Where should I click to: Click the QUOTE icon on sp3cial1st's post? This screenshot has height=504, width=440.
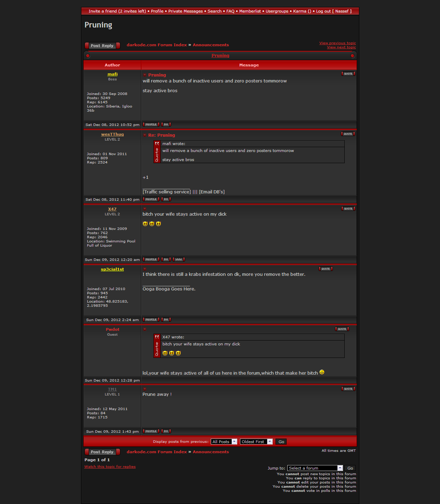click(326, 269)
